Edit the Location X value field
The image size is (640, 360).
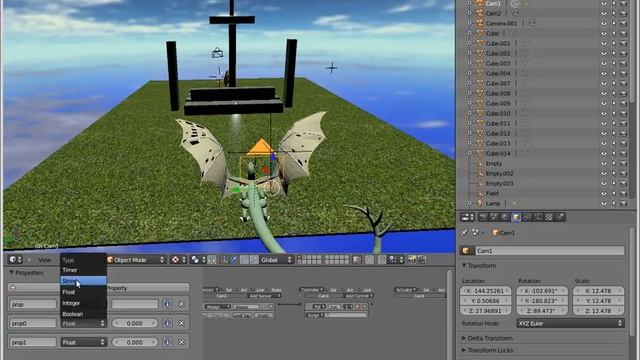coord(486,291)
